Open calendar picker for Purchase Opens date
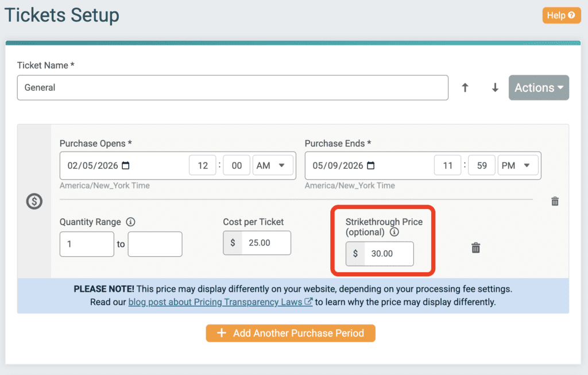Screen dimensions: 588x375 click(x=126, y=165)
